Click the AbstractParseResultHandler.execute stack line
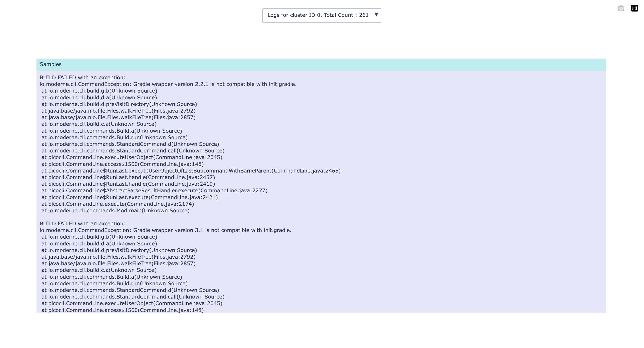This screenshot has width=644, height=348. coord(154,191)
